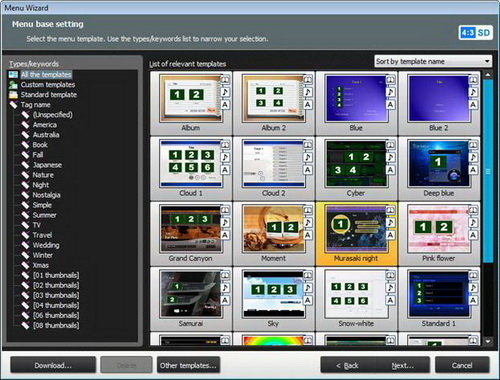This screenshot has width=500, height=380.
Task: Filter by the [04 thumbnails] tag
Action: point(56,305)
